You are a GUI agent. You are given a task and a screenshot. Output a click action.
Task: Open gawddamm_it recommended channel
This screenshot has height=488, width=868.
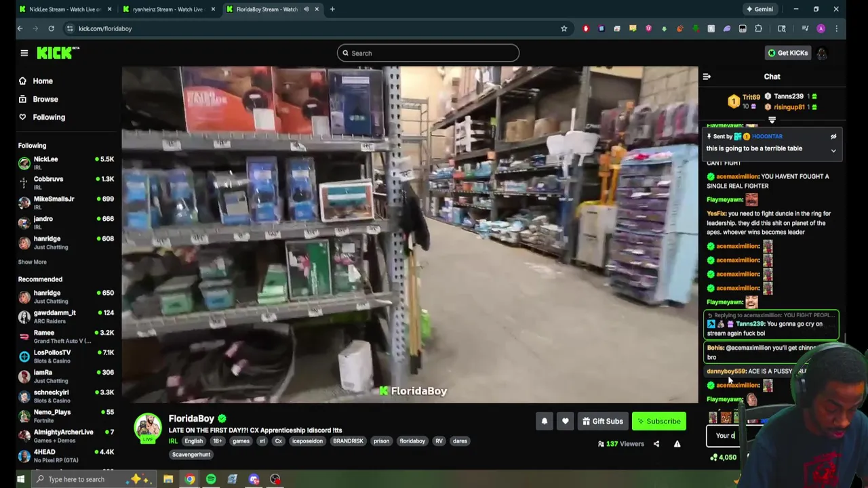pos(66,317)
